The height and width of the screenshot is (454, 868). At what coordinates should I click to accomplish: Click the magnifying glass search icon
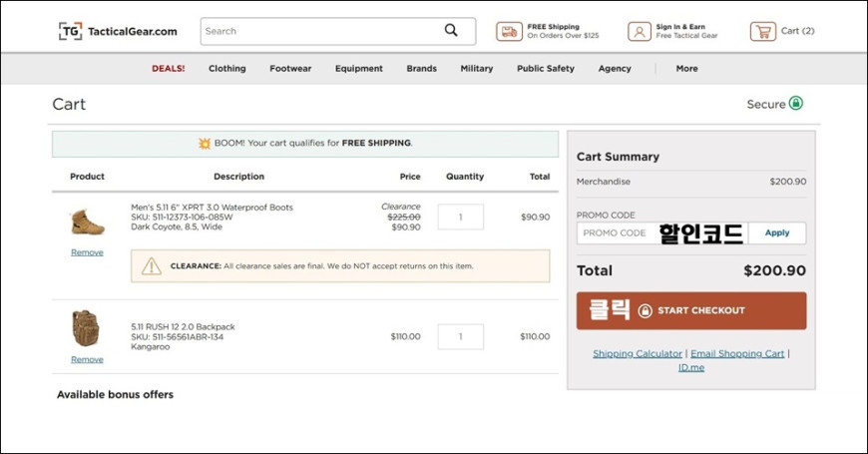[451, 31]
